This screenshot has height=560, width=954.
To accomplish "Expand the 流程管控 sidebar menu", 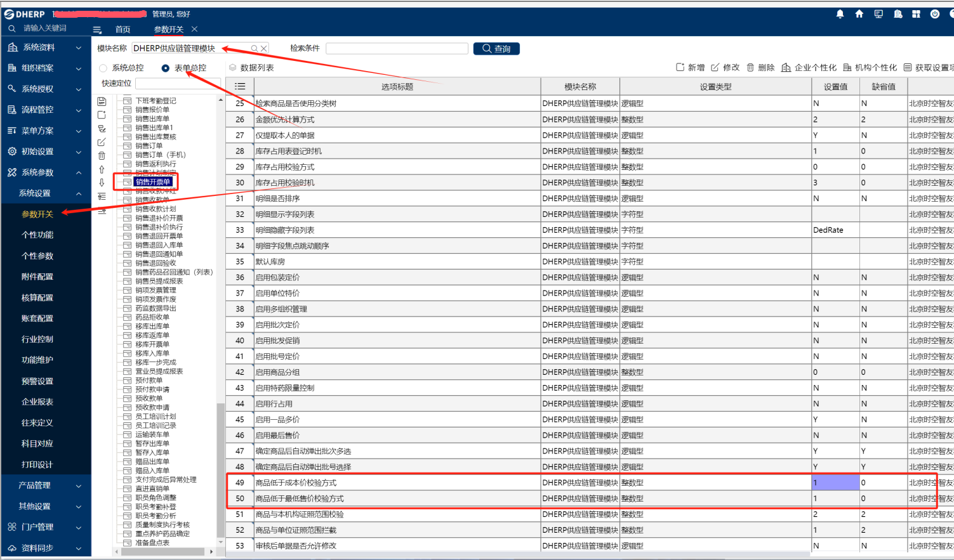I will (x=45, y=110).
